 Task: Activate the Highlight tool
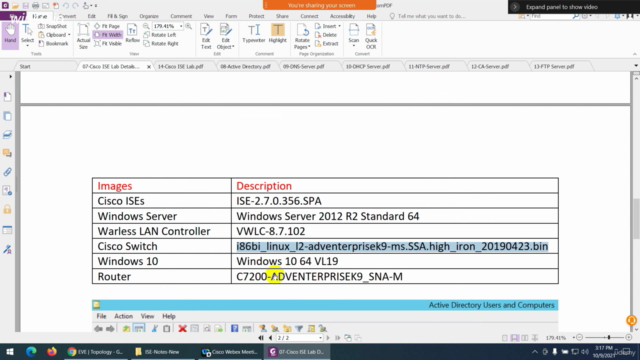click(x=278, y=33)
